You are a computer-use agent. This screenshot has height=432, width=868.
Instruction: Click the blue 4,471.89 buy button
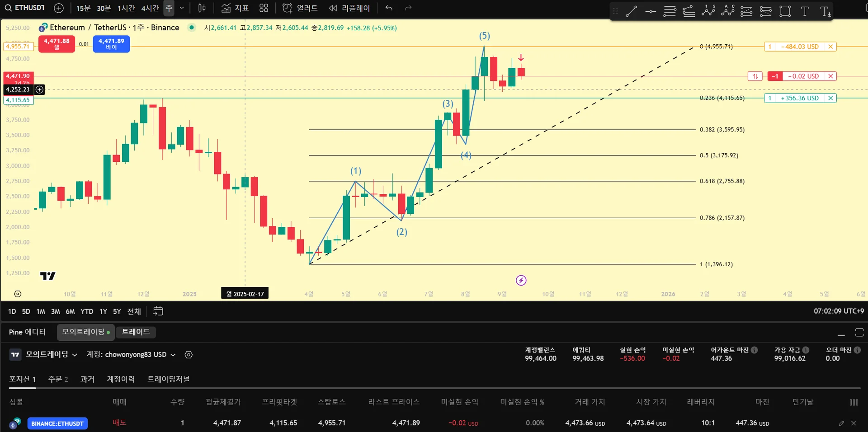[x=111, y=44]
